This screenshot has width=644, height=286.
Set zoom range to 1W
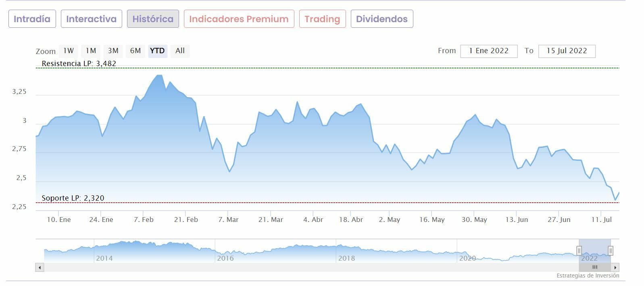click(69, 51)
